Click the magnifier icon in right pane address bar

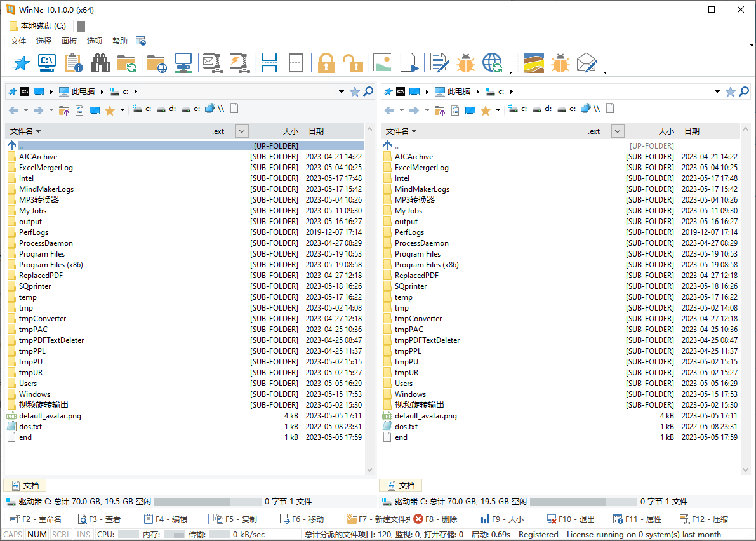pos(744,91)
